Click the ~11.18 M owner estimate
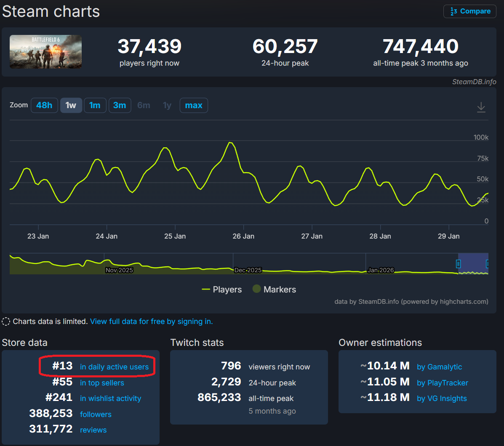This screenshot has height=446, width=504. tap(385, 398)
